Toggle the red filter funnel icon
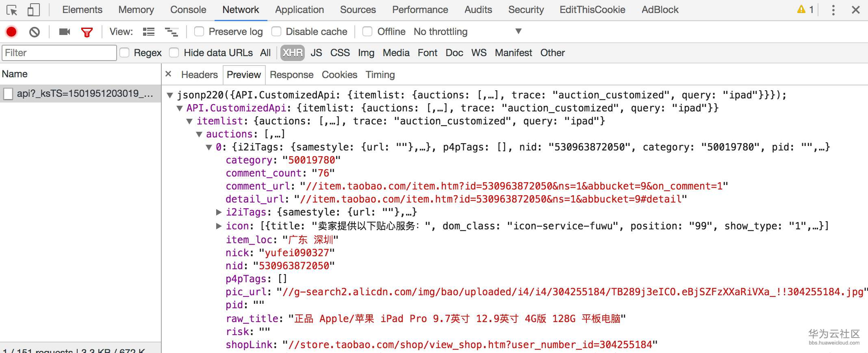The height and width of the screenshot is (353, 868). 87,32
